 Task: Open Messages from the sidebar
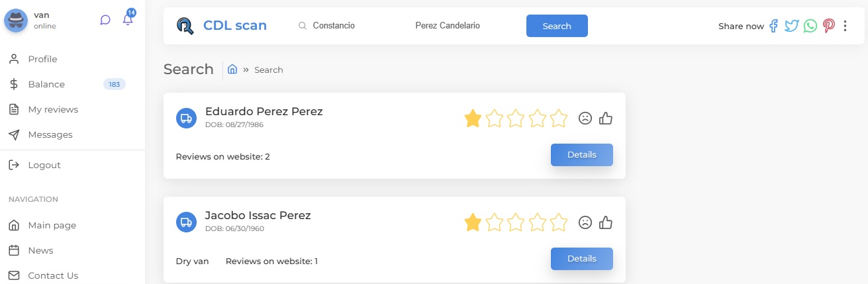[x=50, y=134]
